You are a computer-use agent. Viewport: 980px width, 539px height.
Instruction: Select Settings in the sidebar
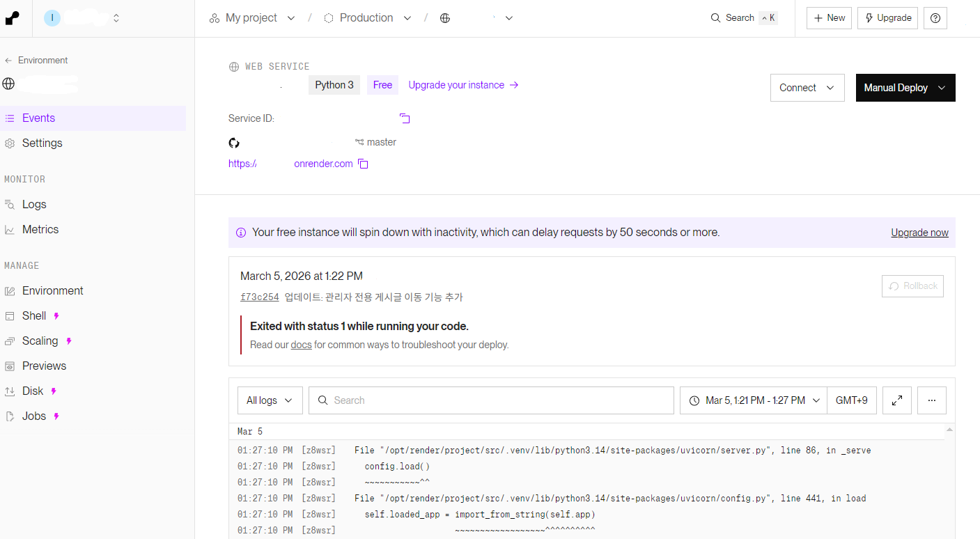point(42,143)
